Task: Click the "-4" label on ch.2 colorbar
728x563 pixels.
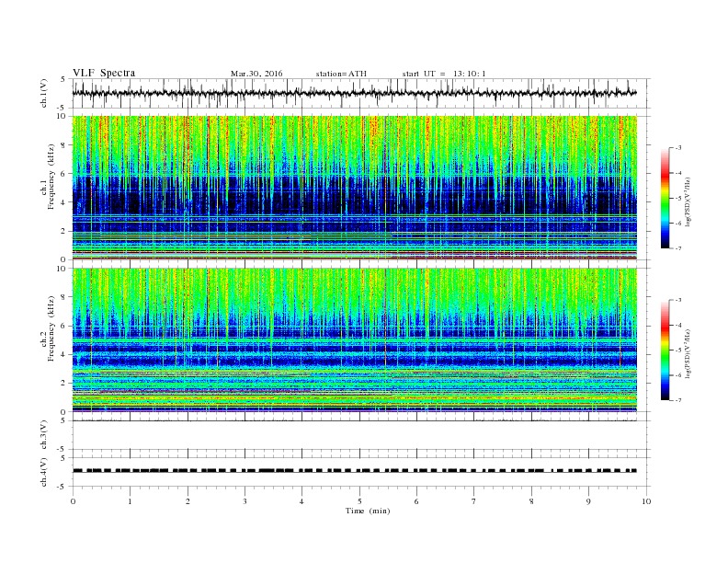Action: pyautogui.click(x=678, y=325)
